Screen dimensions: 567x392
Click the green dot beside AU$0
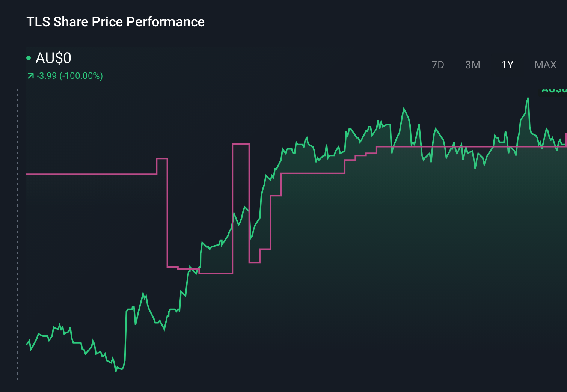click(x=29, y=58)
